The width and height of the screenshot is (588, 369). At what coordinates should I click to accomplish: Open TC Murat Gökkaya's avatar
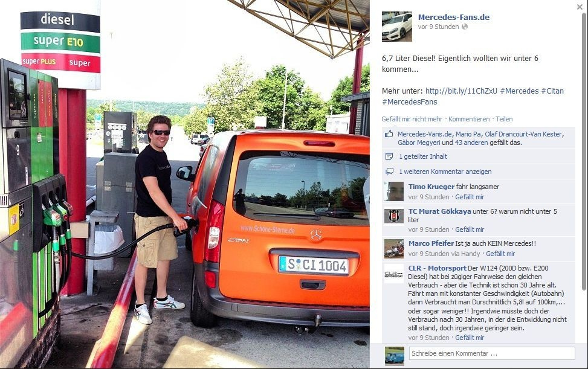[394, 216]
